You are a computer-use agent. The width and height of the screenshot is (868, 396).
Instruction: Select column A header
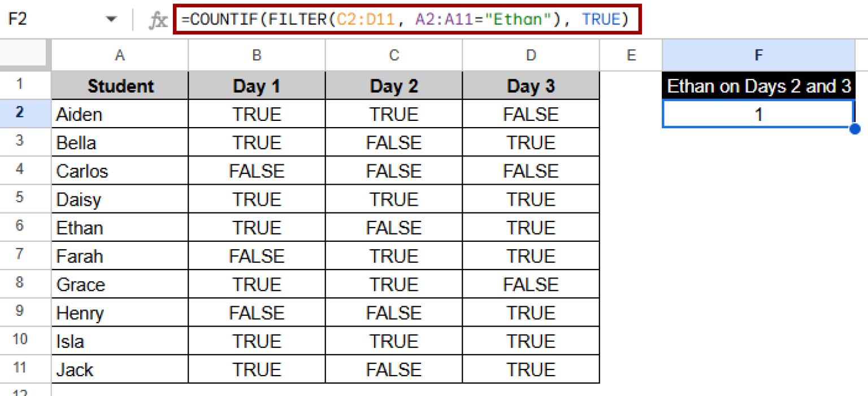pos(119,55)
